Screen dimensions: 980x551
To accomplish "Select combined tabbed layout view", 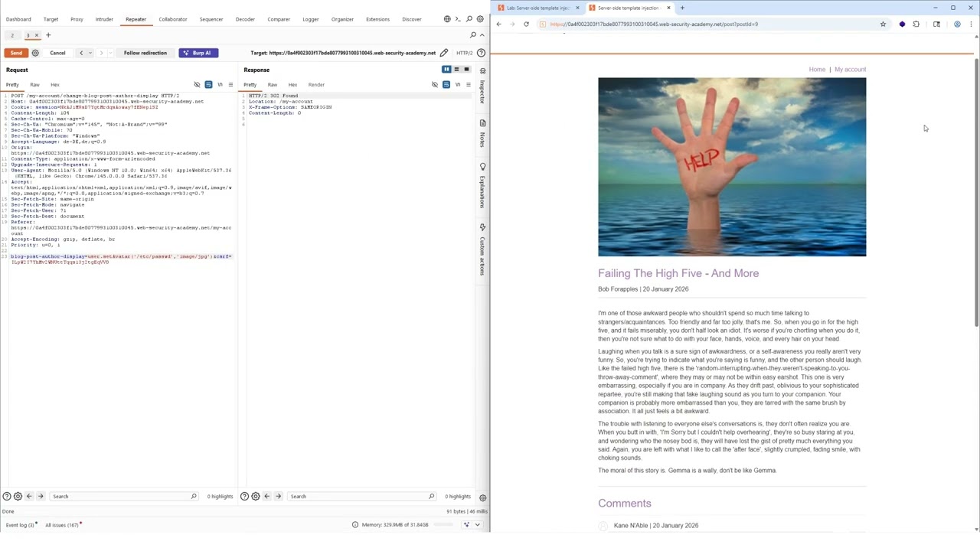I will tap(466, 70).
